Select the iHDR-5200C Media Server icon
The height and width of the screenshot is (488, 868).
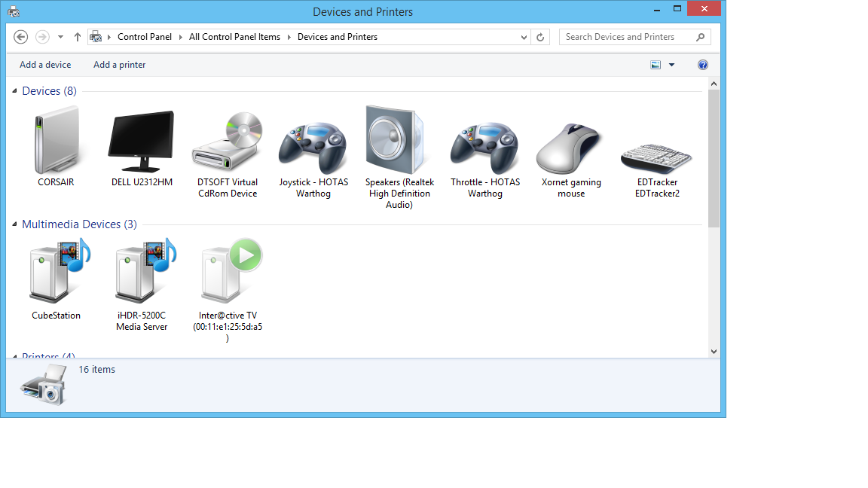click(x=145, y=270)
